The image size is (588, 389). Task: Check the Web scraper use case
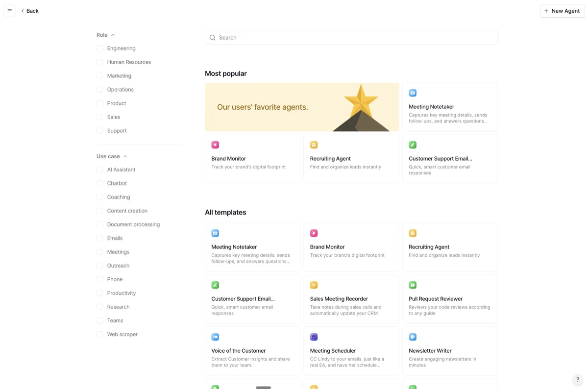click(100, 334)
